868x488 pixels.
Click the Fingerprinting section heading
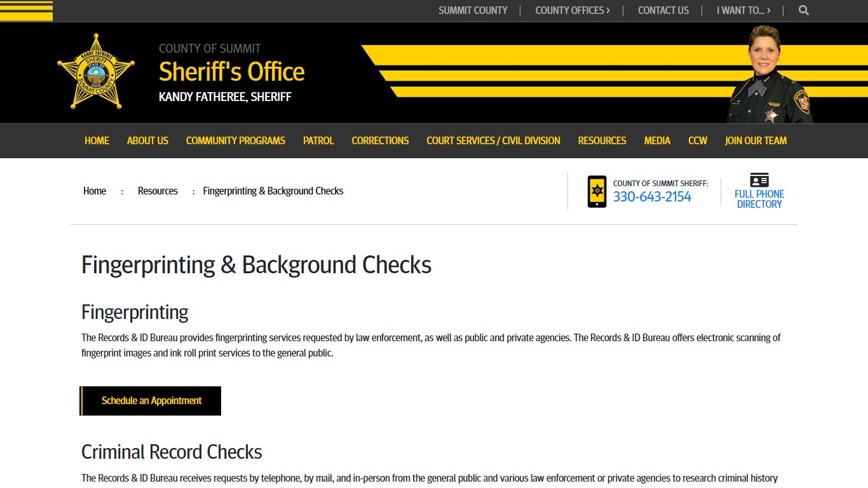pos(135,313)
